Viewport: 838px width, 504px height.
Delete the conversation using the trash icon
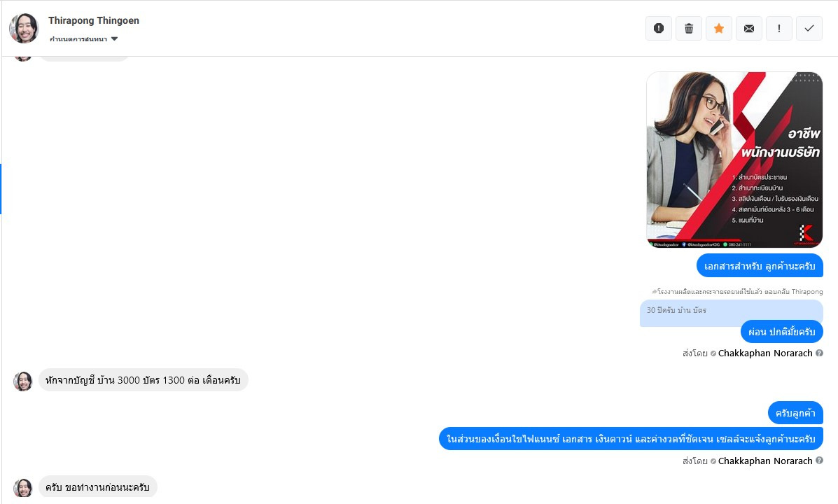[689, 28]
